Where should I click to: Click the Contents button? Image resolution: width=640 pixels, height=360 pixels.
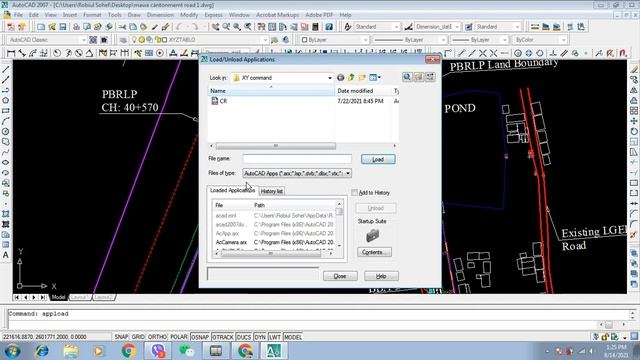click(x=374, y=252)
